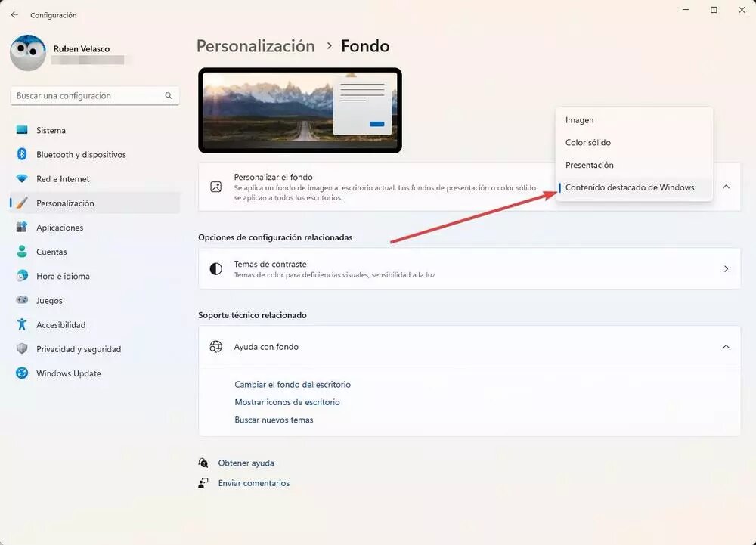The width and height of the screenshot is (756, 545).
Task: Open the Sistema settings icon
Action: pos(22,130)
